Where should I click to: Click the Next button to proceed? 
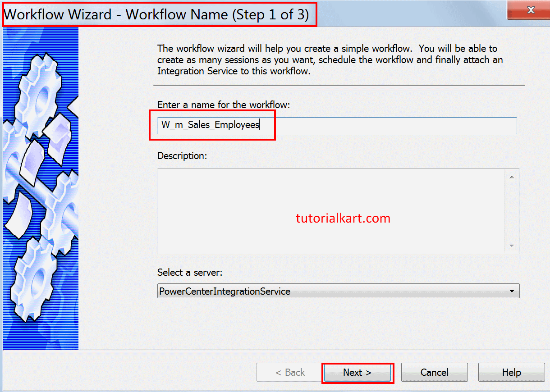357,372
